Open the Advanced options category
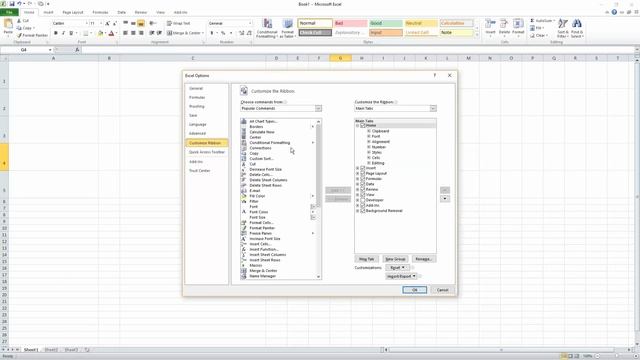 pos(197,133)
